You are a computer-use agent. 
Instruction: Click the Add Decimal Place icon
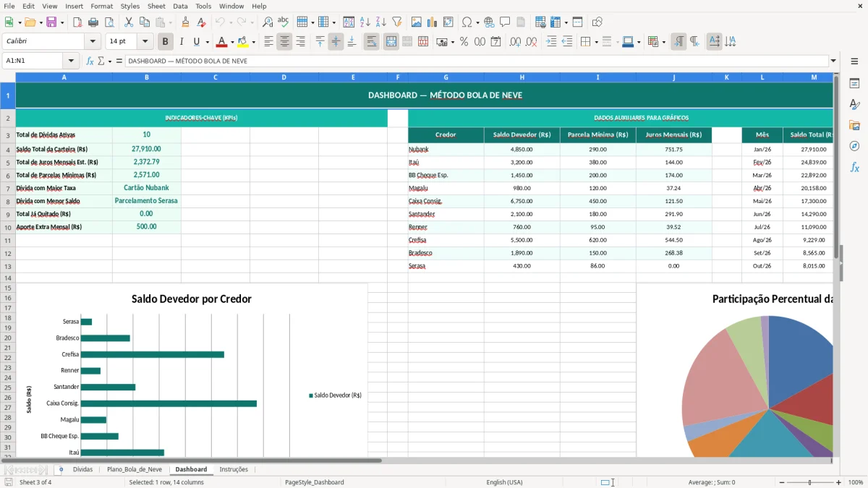(516, 42)
